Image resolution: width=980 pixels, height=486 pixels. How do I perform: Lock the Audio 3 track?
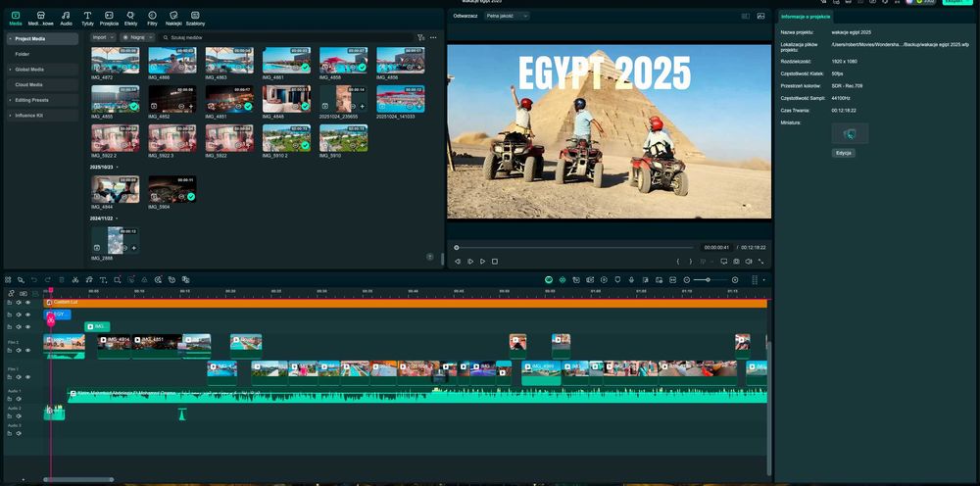(10, 433)
